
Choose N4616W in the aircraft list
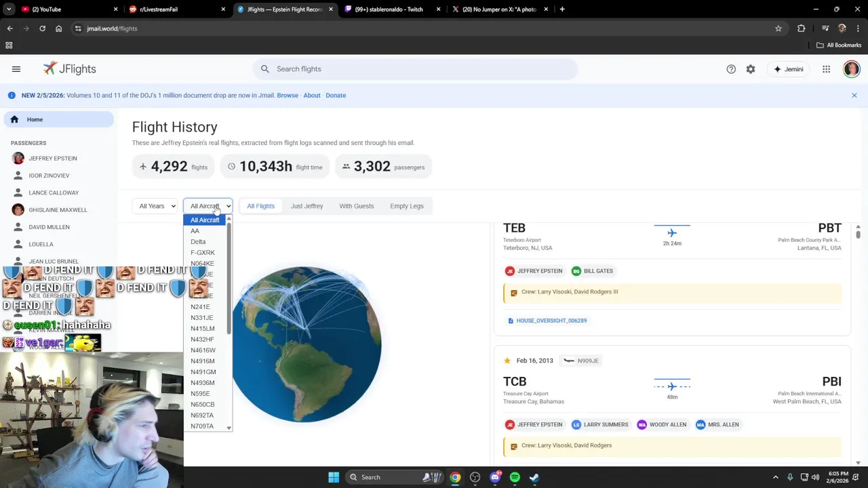click(x=205, y=350)
